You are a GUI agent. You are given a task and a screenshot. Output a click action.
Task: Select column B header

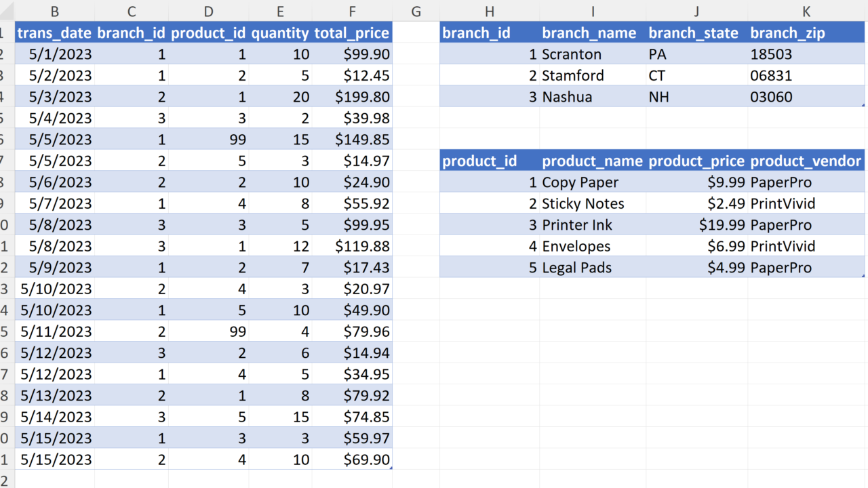[x=54, y=11]
